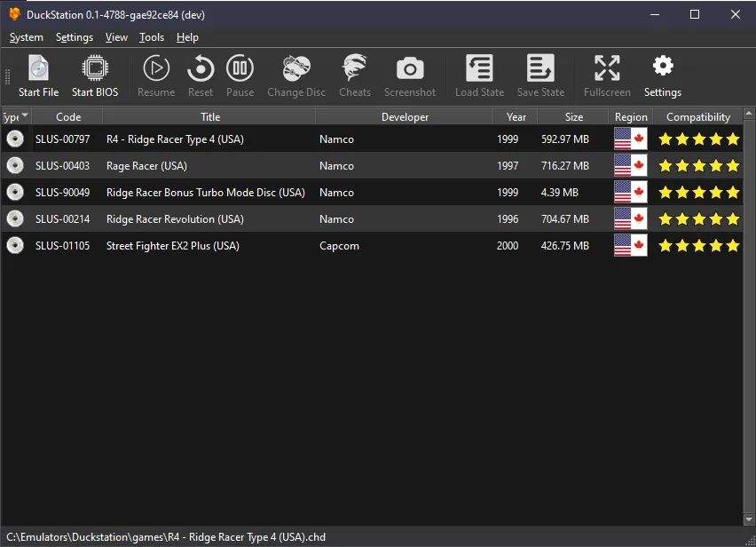Click code SLUS-00797
Screen dimensions: 756x547
coord(62,139)
